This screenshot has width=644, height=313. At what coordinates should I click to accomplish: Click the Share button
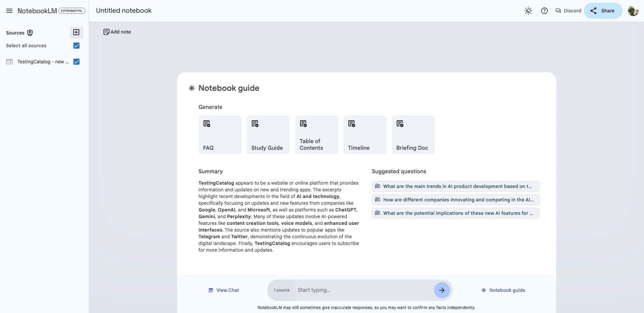point(603,11)
